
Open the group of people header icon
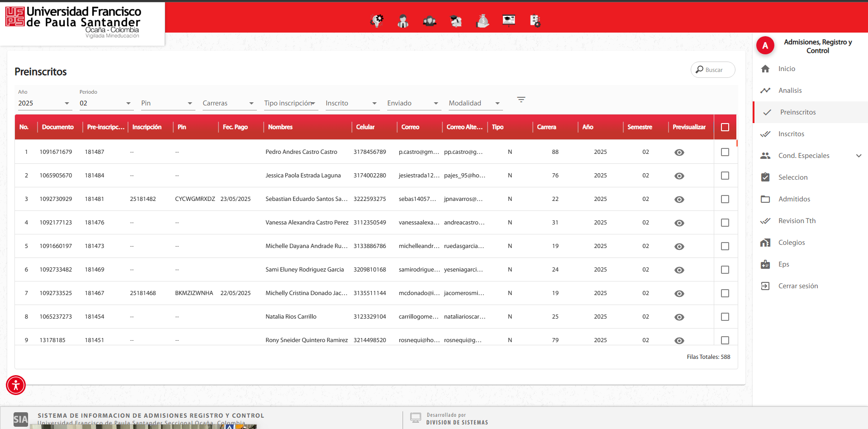429,21
